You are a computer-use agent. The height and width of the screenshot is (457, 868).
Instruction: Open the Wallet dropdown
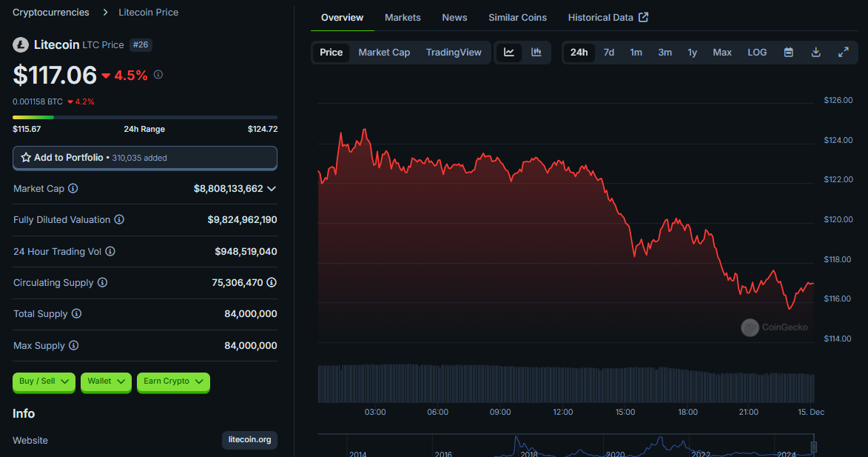[x=106, y=381]
